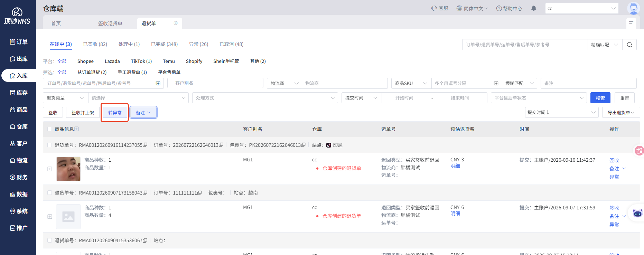Click product thumbnail of first return order
The height and width of the screenshot is (255, 644).
click(68, 169)
